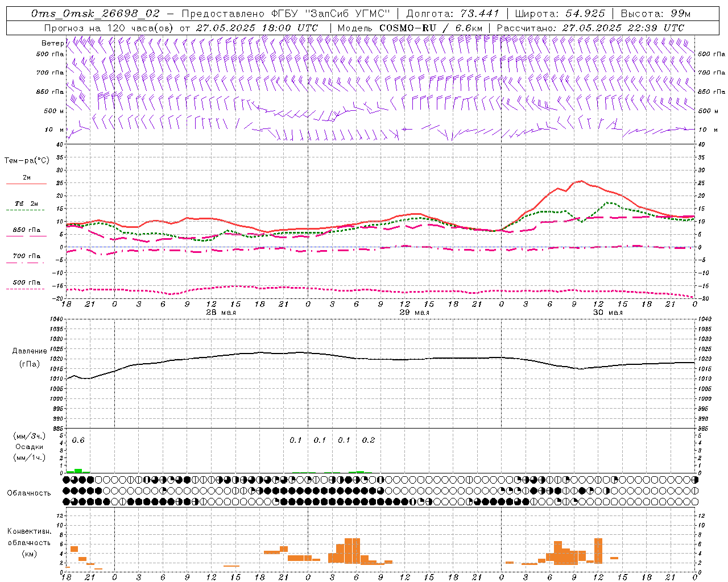Click the "Облачность" cloud cover row label
728x582 pixels.
[29, 493]
